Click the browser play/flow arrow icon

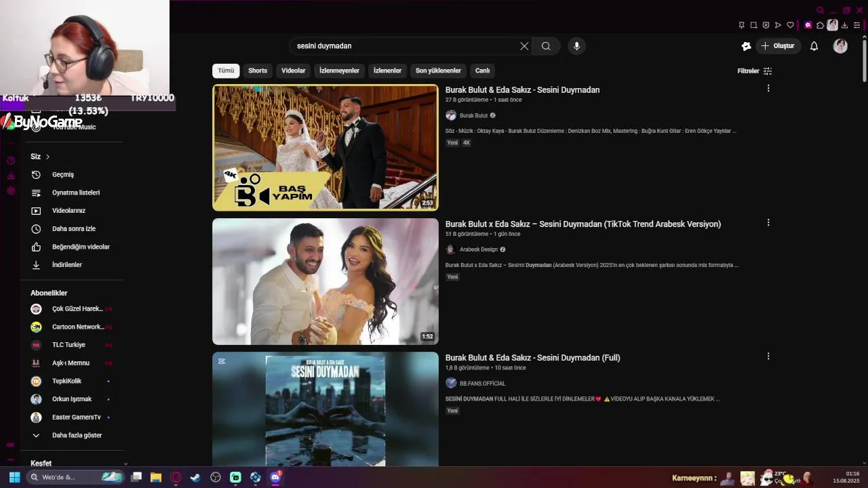778,25
